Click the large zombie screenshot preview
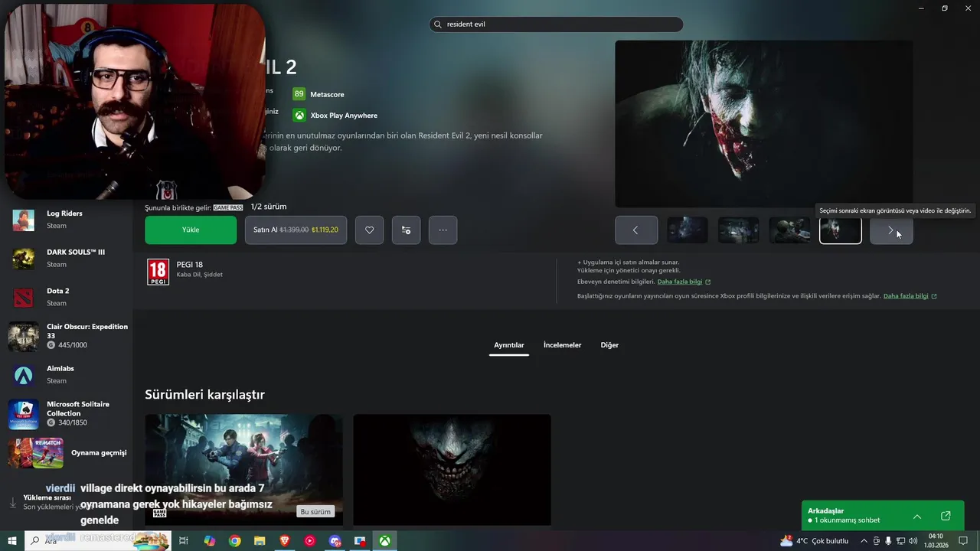The height and width of the screenshot is (551, 980). pos(763,123)
